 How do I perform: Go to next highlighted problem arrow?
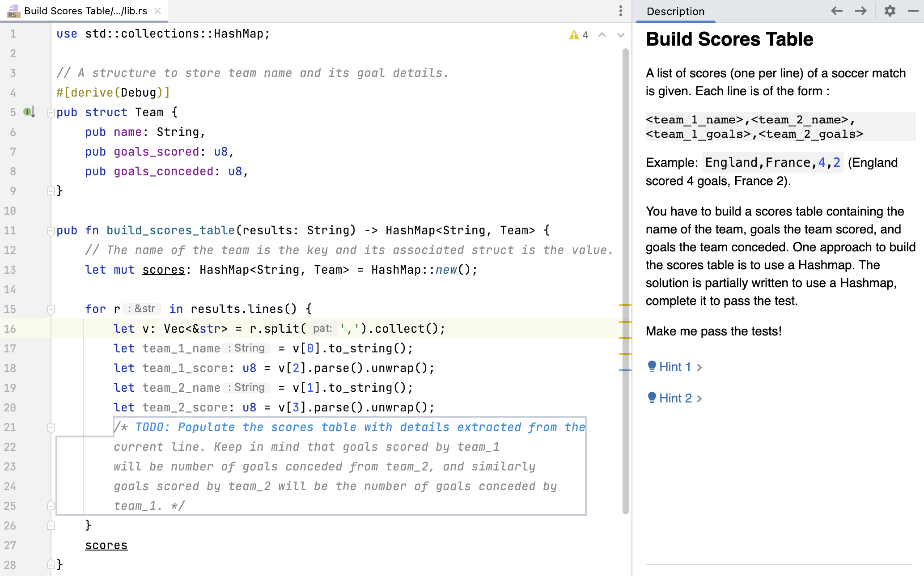point(620,35)
